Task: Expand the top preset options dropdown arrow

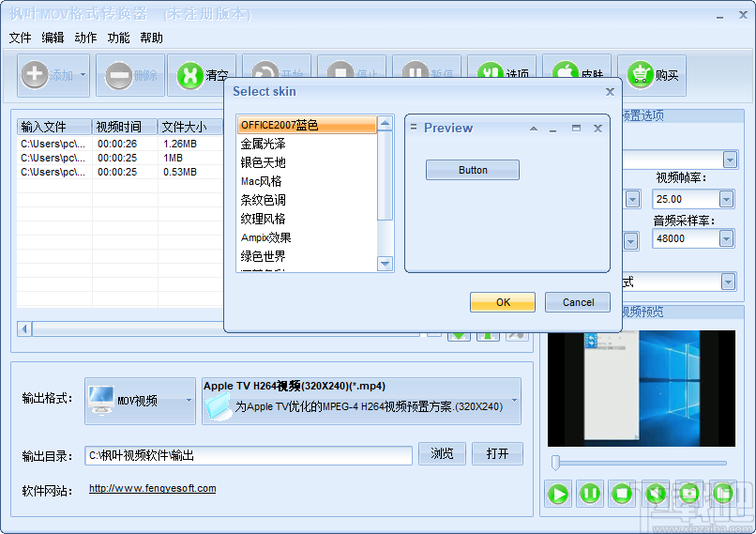Action: [x=730, y=160]
